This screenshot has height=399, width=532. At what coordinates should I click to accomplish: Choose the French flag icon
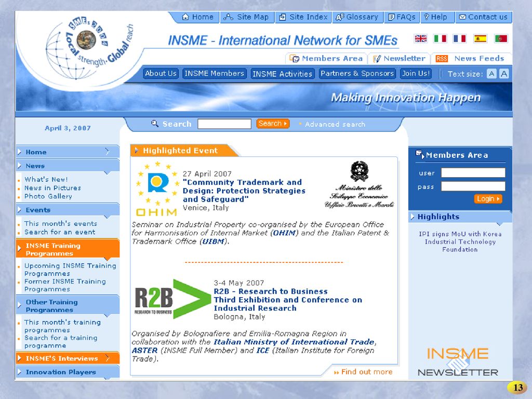point(460,38)
